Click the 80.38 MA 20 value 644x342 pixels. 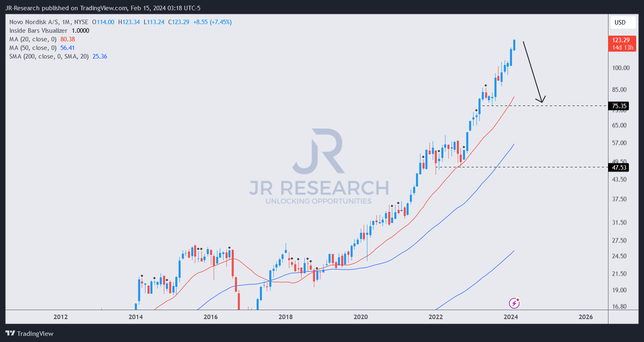68,39
